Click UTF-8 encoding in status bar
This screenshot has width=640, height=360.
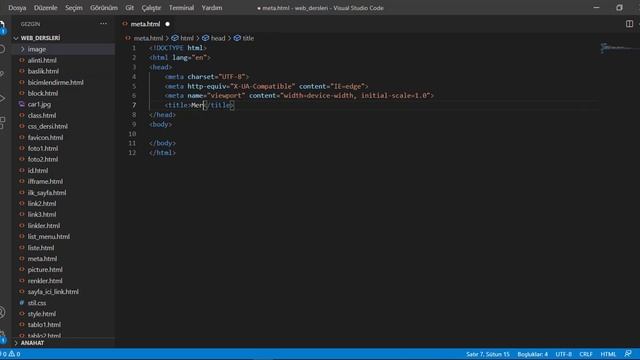[x=563, y=354]
